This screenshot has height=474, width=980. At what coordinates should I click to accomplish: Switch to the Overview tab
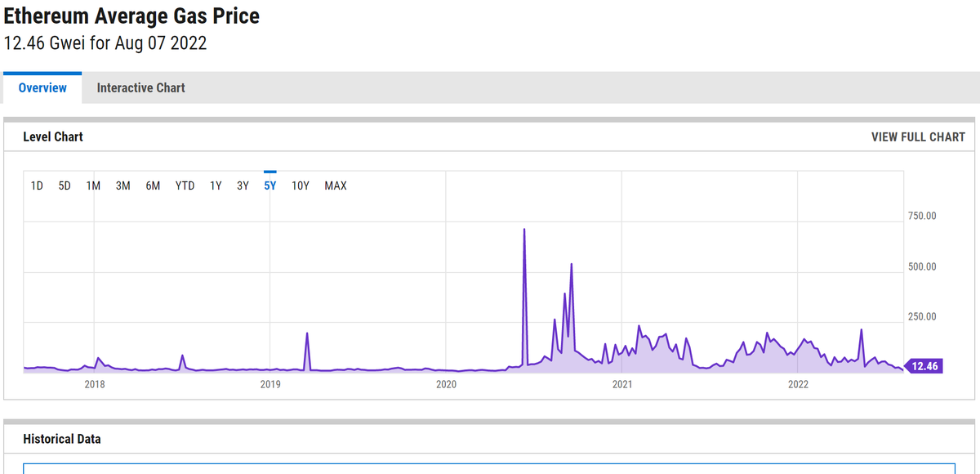[42, 87]
